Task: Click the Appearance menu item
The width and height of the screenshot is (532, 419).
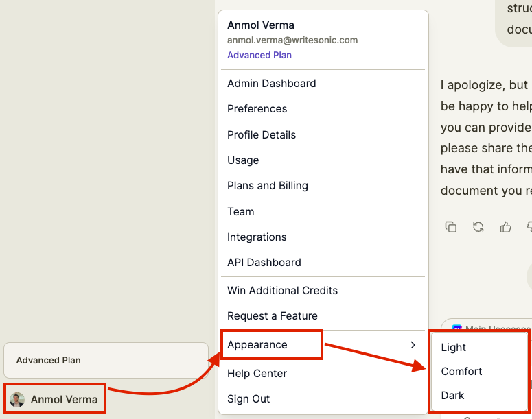Action: [x=323, y=345]
